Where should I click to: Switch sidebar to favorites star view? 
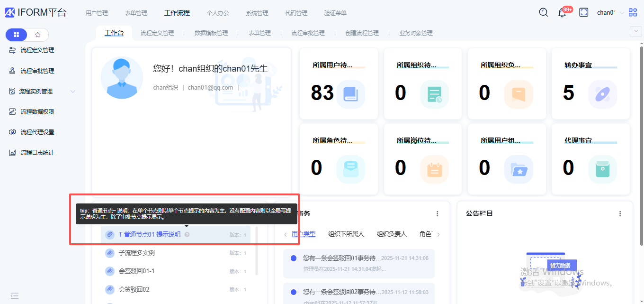38,35
